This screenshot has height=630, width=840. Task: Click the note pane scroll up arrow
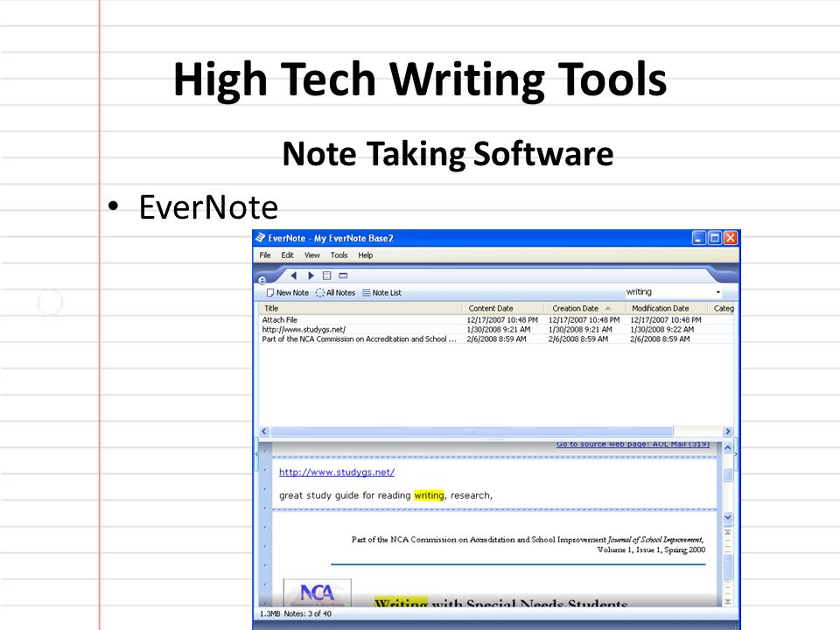[x=728, y=448]
